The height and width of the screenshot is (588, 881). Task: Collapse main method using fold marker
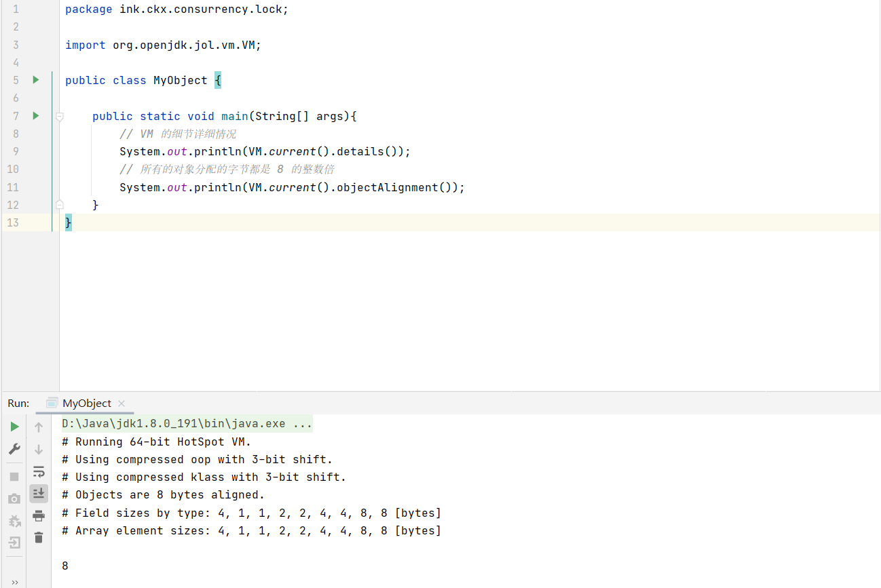point(60,117)
